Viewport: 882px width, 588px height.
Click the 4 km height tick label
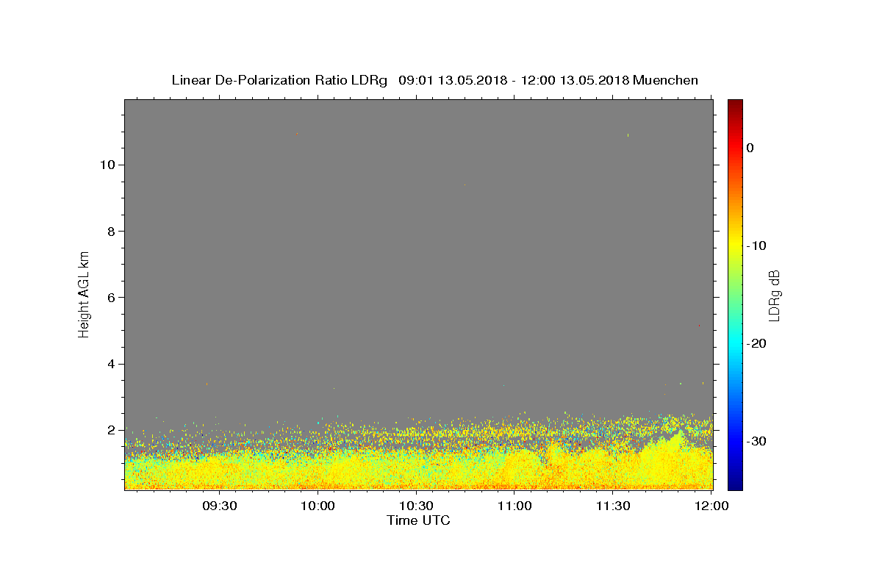pos(110,364)
